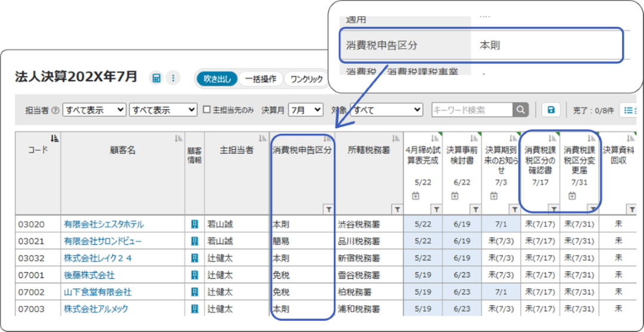This screenshot has width=644, height=332.
Task: Focus the キーワード検索 input field
Action: point(472,110)
